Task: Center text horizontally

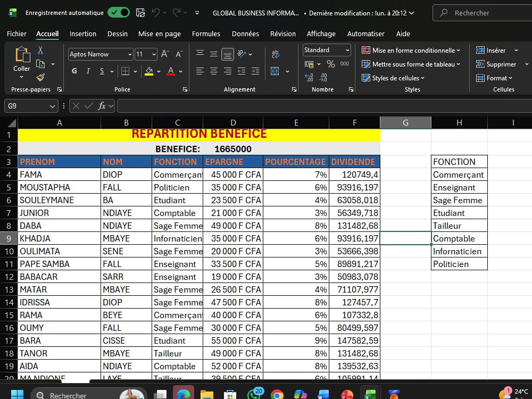Action: (214, 71)
